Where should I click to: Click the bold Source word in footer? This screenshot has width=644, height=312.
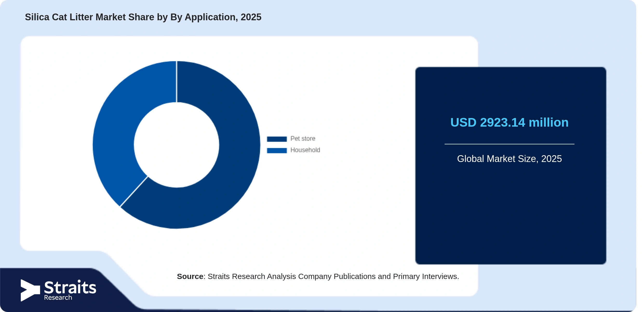pos(190,276)
